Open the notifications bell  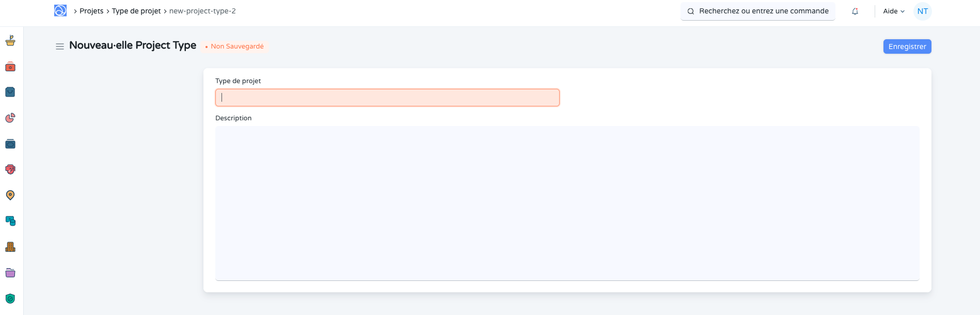pos(855,10)
